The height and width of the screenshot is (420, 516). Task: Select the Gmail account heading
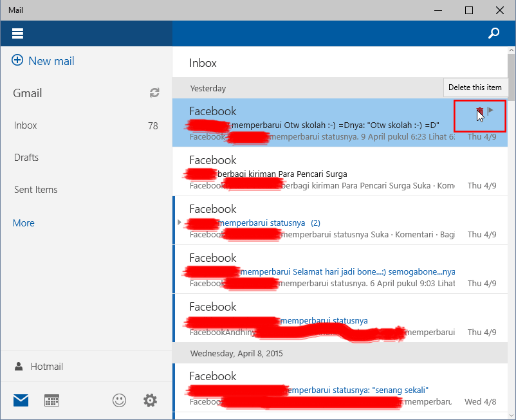[x=27, y=93]
